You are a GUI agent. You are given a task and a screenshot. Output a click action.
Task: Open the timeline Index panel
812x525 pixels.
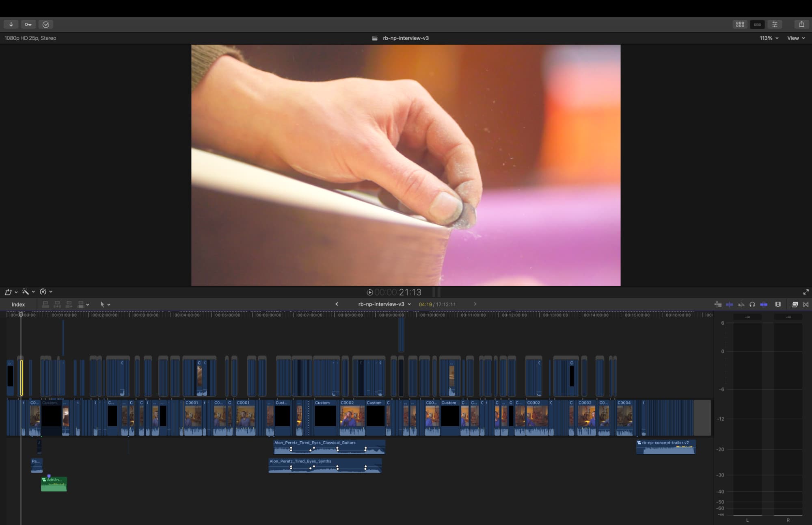click(x=18, y=304)
